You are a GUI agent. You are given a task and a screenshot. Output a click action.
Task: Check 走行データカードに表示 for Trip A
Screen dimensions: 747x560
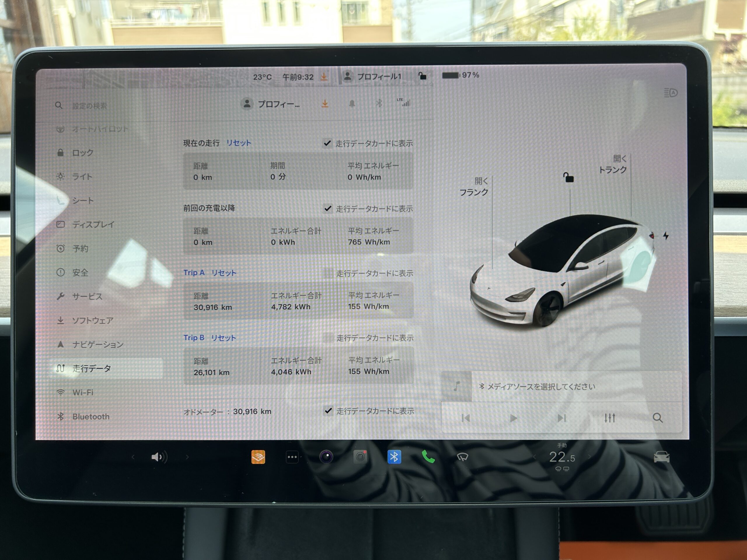(328, 273)
